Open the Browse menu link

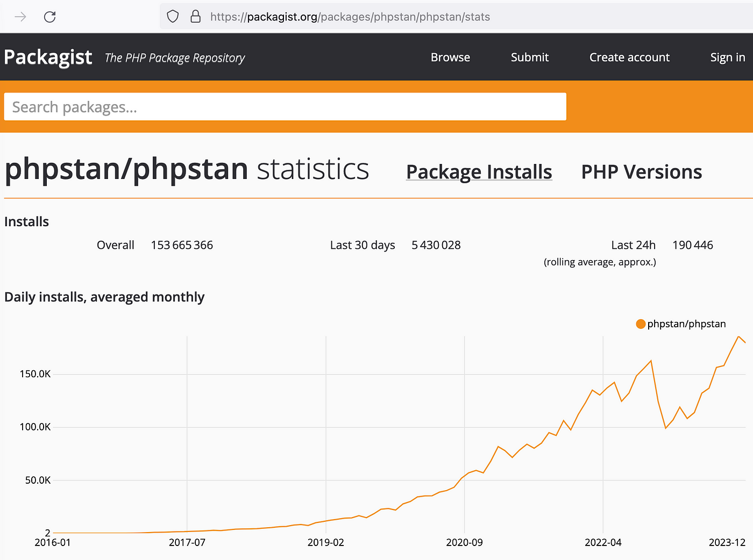450,57
